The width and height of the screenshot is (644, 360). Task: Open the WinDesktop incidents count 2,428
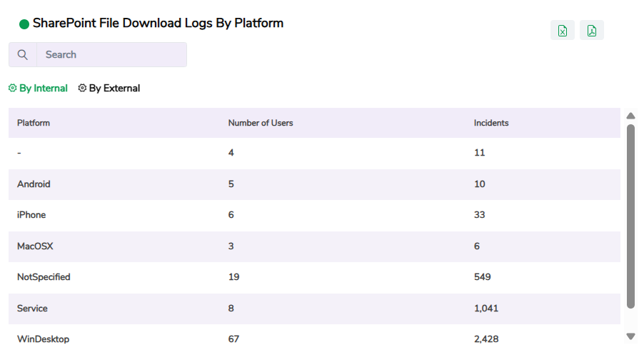486,339
